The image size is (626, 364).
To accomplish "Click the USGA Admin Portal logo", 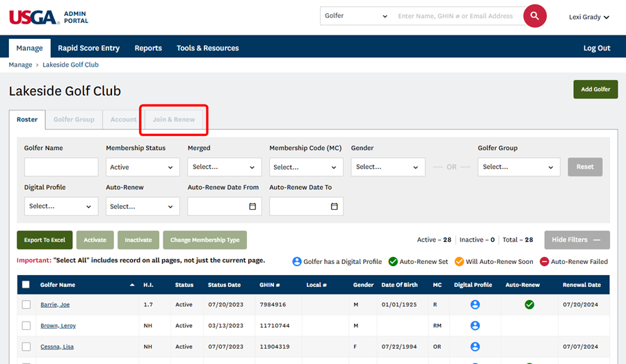I will point(49,17).
